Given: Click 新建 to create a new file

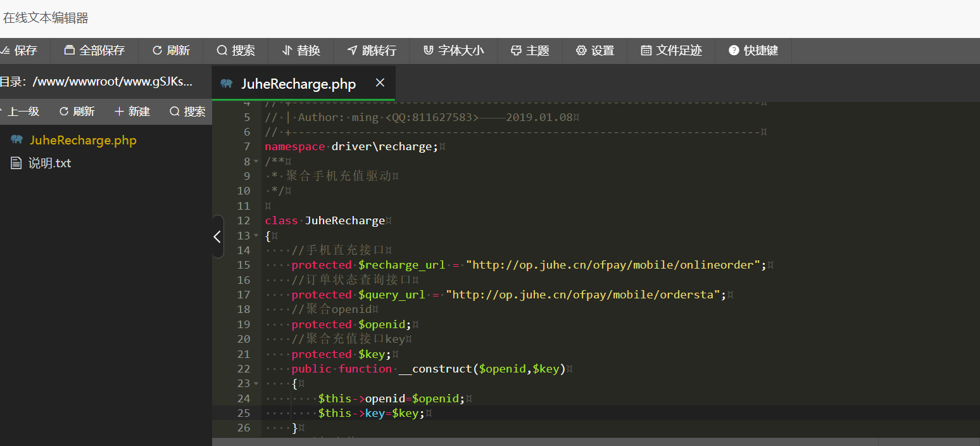Looking at the screenshot, I should pyautogui.click(x=132, y=111).
